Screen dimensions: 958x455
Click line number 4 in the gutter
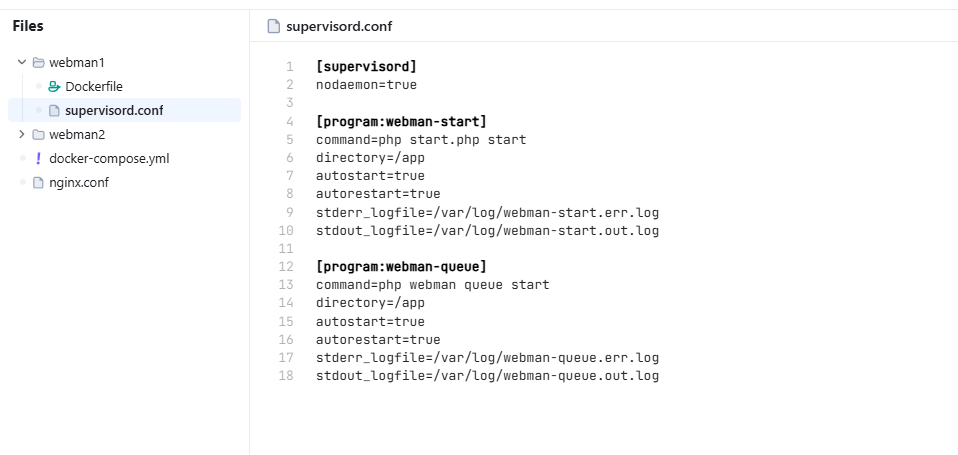289,121
